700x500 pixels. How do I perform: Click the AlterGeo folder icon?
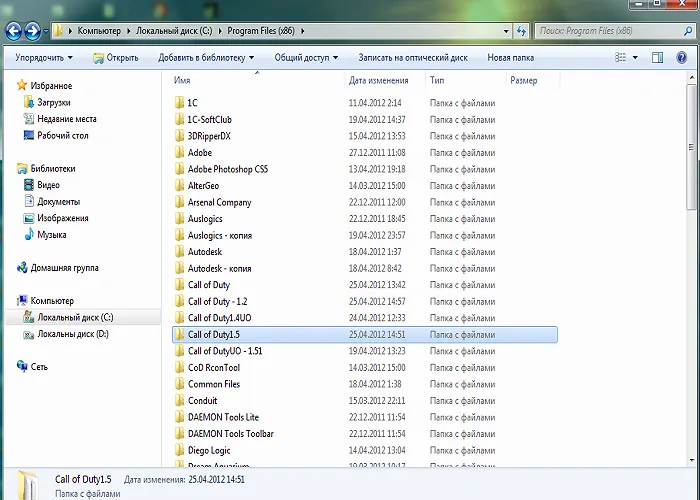[179, 185]
